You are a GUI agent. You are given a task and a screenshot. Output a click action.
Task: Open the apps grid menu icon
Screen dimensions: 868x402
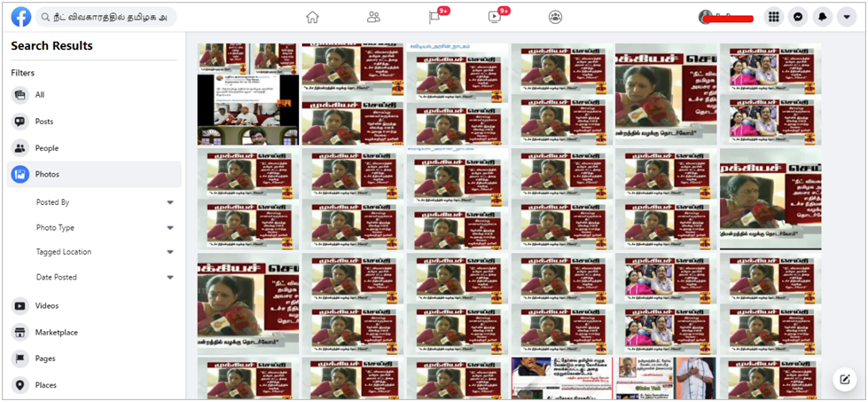[774, 17]
